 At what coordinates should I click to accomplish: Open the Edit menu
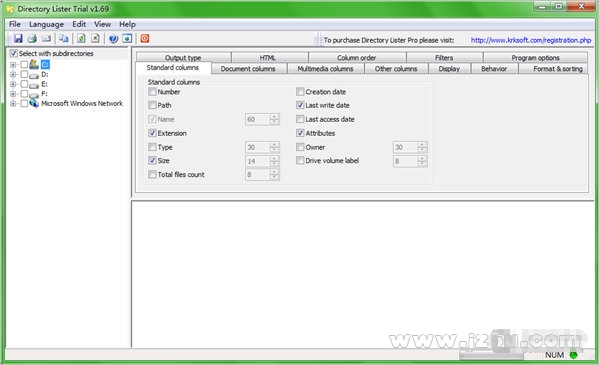click(x=79, y=24)
